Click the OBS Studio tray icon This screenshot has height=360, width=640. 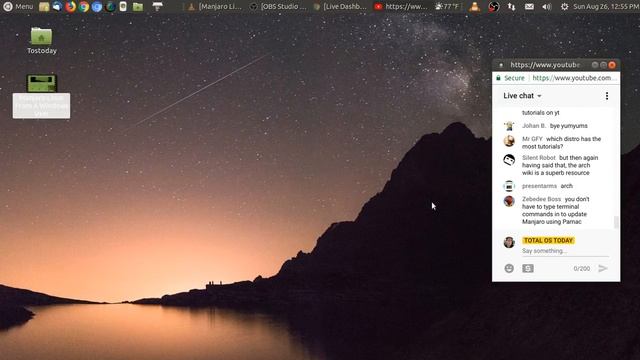coord(493,7)
